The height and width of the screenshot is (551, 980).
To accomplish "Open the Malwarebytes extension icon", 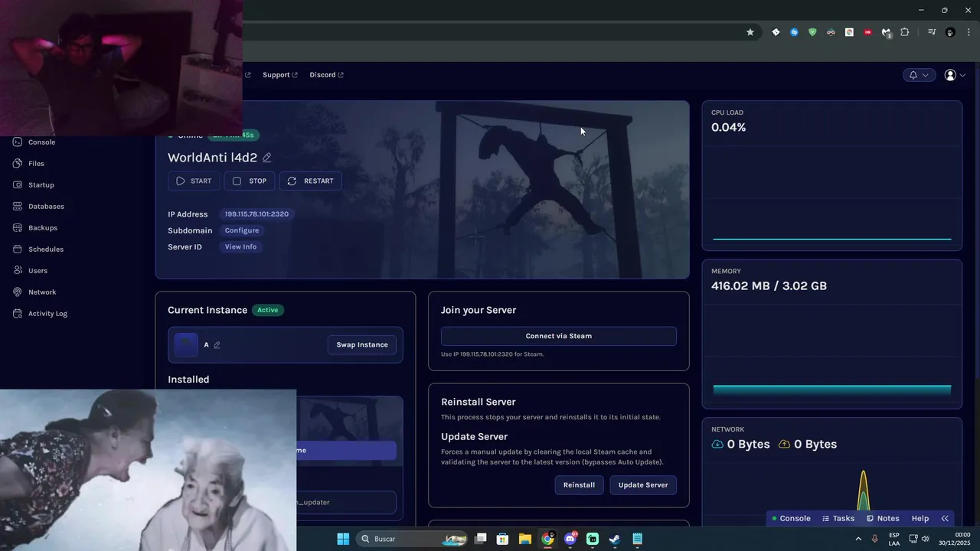I will (x=886, y=33).
